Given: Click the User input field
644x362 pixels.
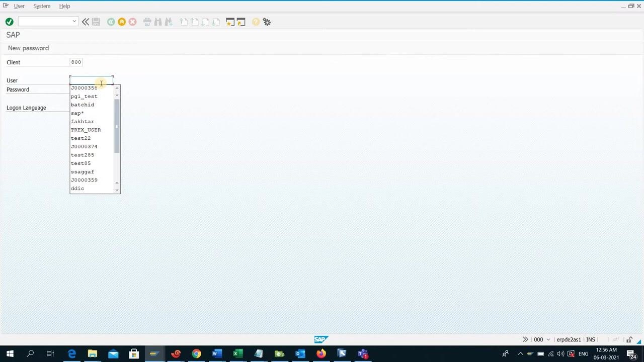Looking at the screenshot, I should tap(91, 80).
